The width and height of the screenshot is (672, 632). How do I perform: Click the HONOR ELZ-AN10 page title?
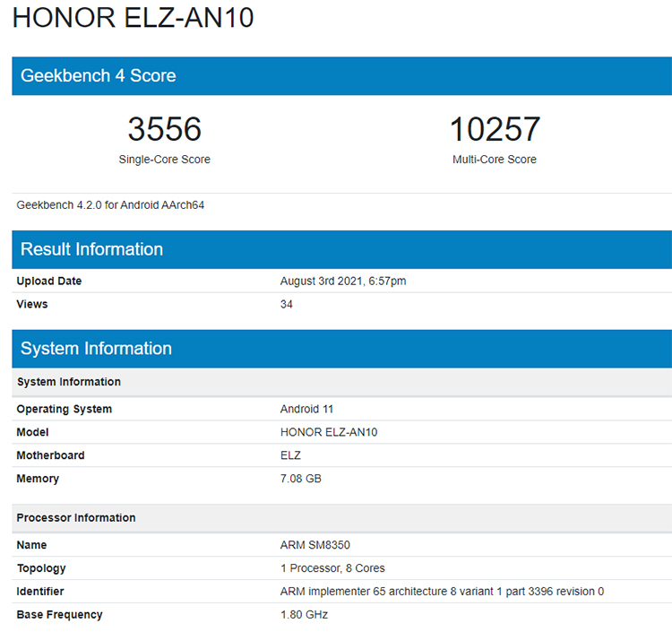pos(133,18)
